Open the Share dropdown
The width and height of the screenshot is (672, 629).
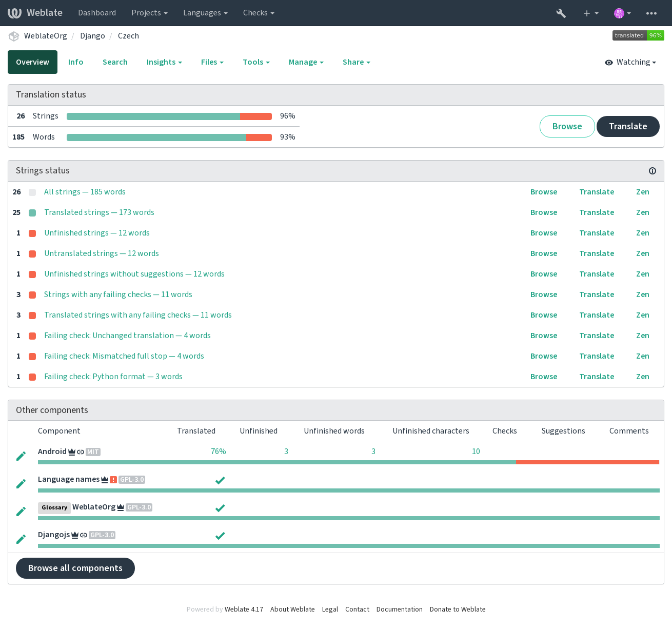coord(356,62)
